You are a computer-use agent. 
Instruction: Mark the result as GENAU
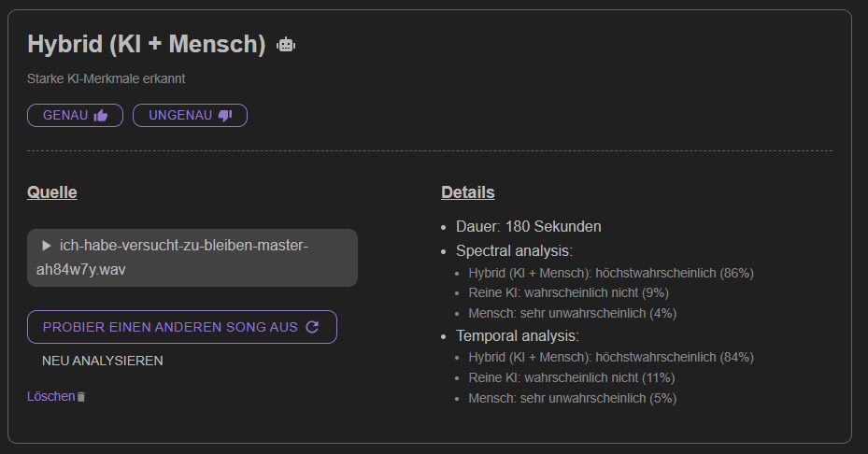[76, 115]
